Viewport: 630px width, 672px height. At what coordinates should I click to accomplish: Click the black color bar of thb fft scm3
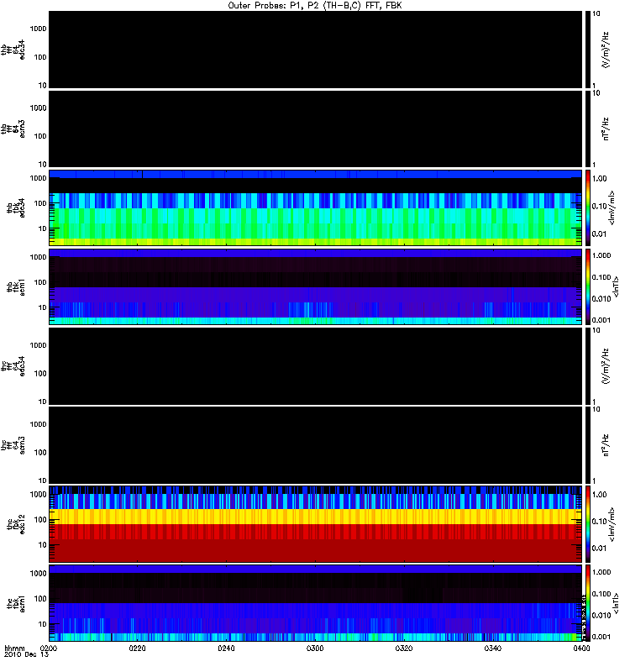point(588,129)
